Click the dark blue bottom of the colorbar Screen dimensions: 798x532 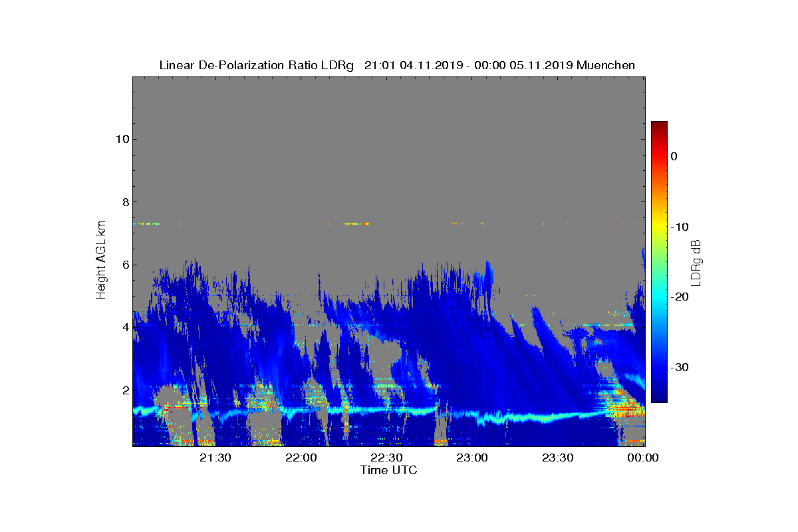tap(659, 398)
